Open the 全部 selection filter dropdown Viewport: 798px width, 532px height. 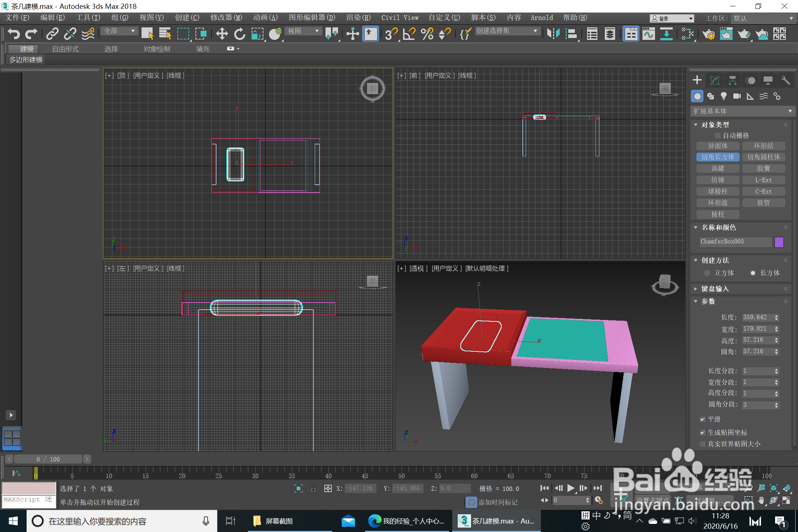point(120,31)
